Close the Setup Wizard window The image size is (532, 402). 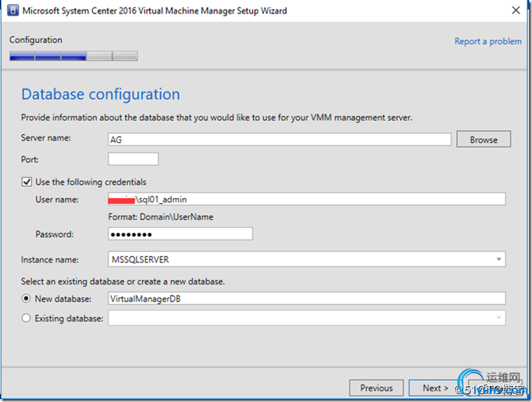click(x=515, y=11)
